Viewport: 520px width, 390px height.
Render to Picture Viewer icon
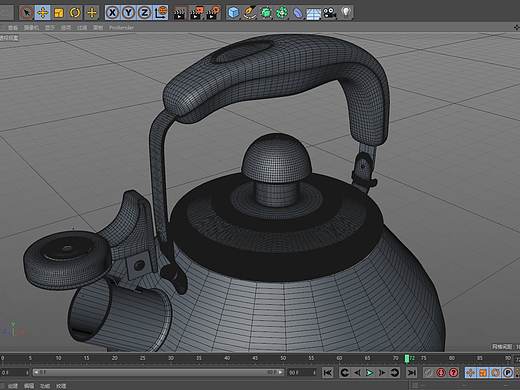tap(196, 13)
